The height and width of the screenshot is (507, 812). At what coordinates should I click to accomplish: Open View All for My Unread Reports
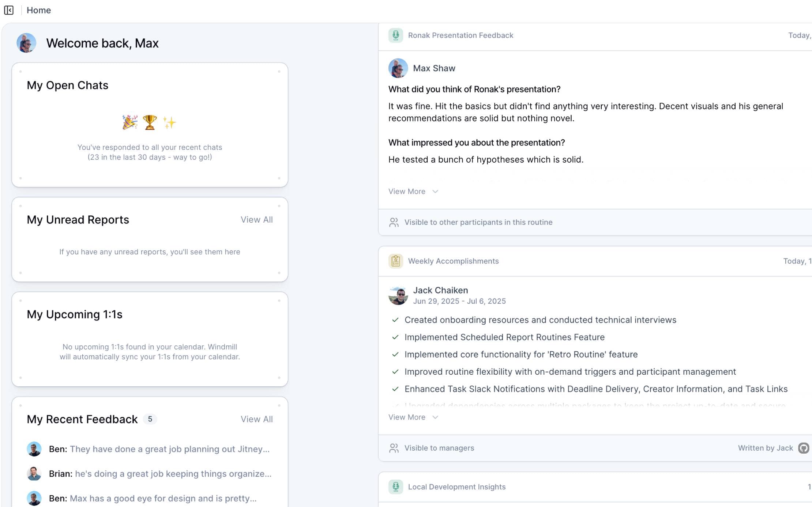click(256, 220)
